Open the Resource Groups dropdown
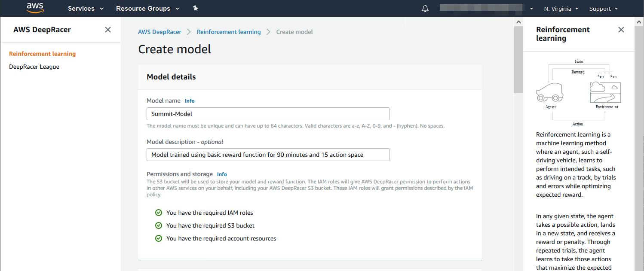Viewport: 644px width, 271px height. pos(147,9)
